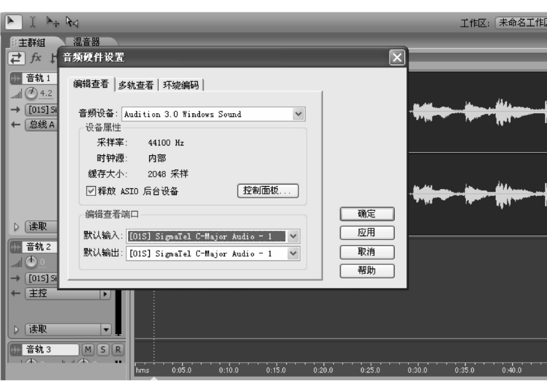Open the 工作区 workspace selector
This screenshot has height=392, width=547.
pyautogui.click(x=521, y=23)
